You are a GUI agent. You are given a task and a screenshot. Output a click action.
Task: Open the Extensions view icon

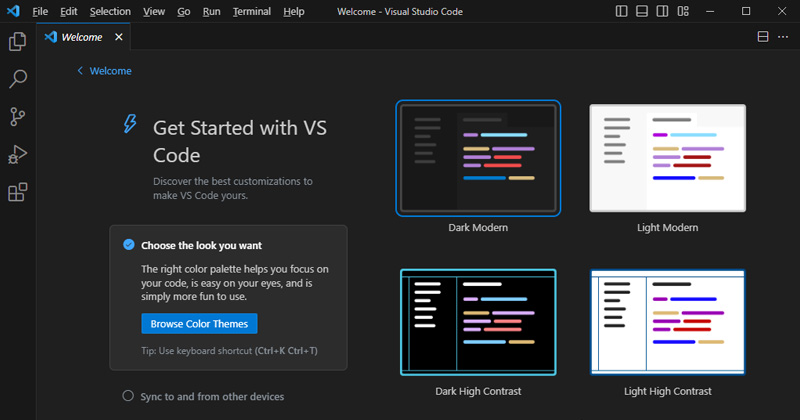coord(17,192)
